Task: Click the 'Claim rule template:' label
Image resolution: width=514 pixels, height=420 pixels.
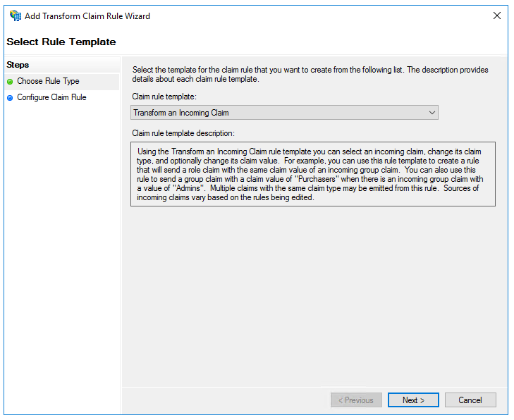Action: [x=164, y=97]
